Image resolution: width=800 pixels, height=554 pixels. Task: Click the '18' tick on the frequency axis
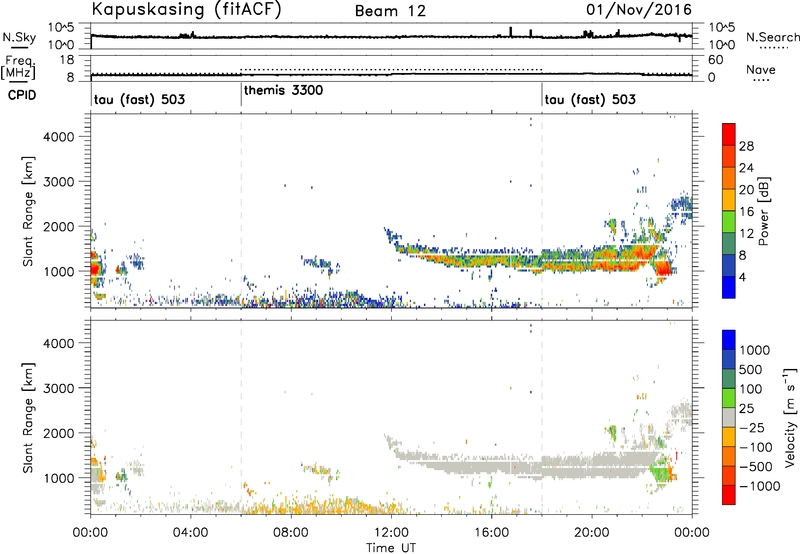pyautogui.click(x=67, y=60)
